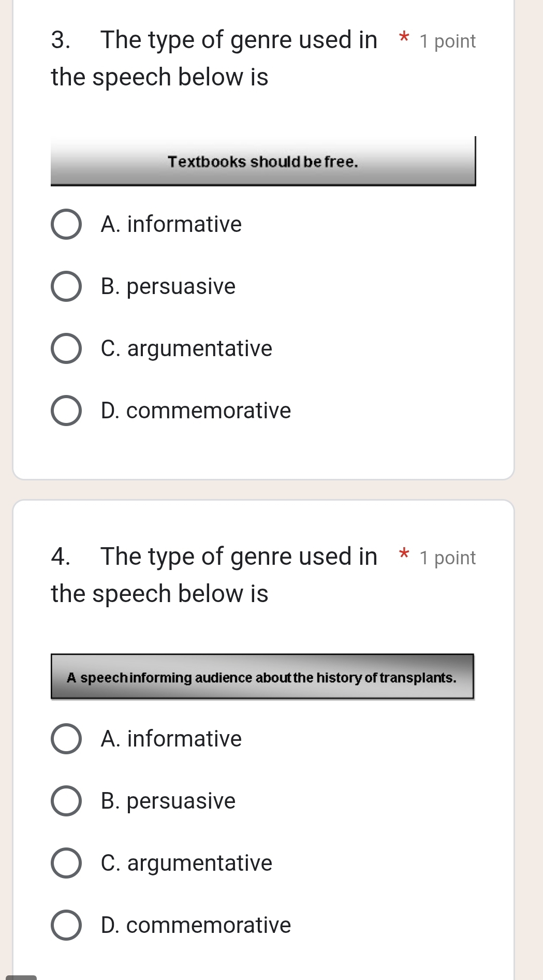Select option D. commemorative for question 4
Viewport: 543px width, 980px height.
(66, 925)
